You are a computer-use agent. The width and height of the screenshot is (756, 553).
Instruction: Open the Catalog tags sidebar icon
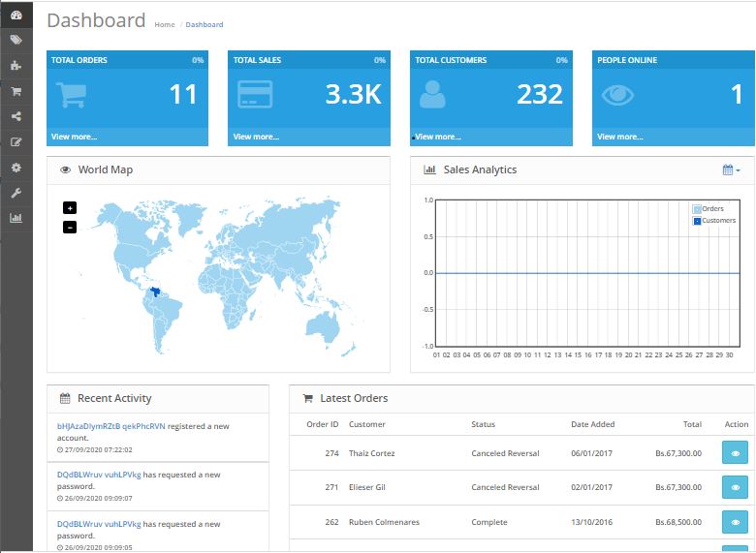click(x=16, y=40)
